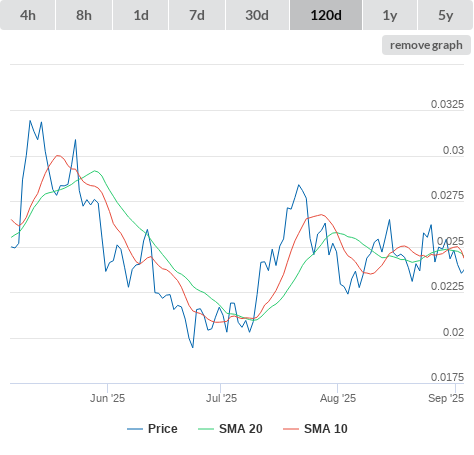Open the 5y range tab

(446, 15)
